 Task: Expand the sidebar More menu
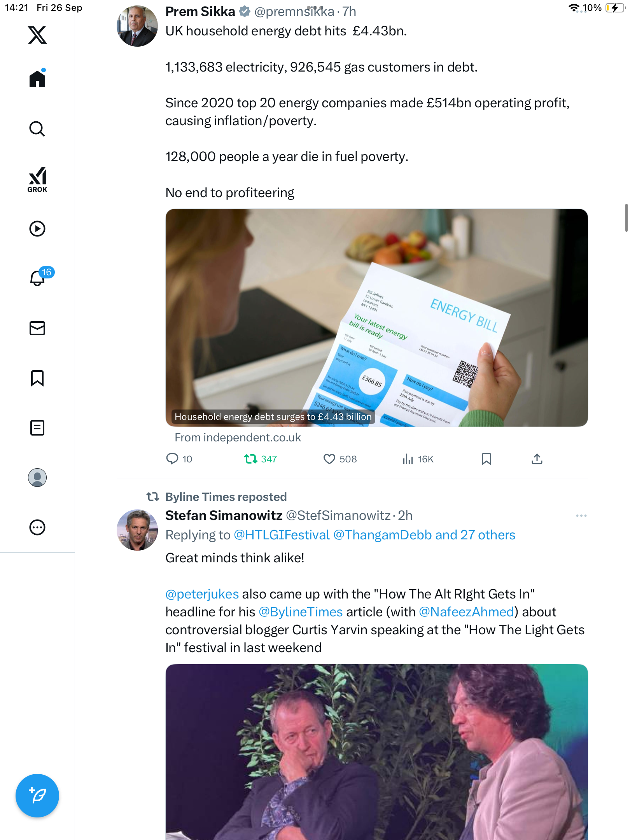(x=37, y=527)
